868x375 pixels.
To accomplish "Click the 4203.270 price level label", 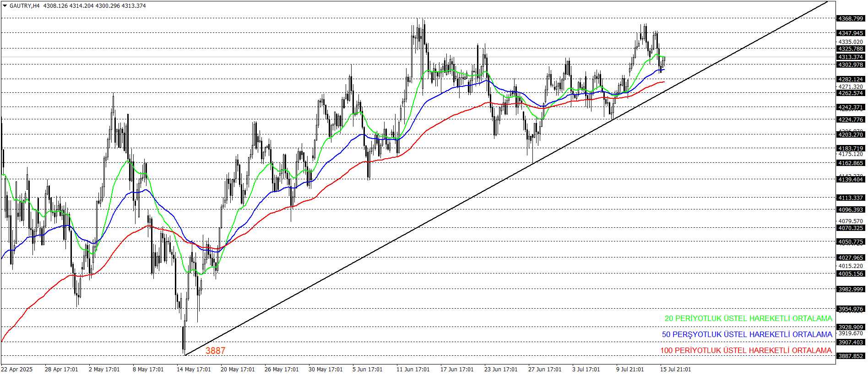I will point(851,134).
